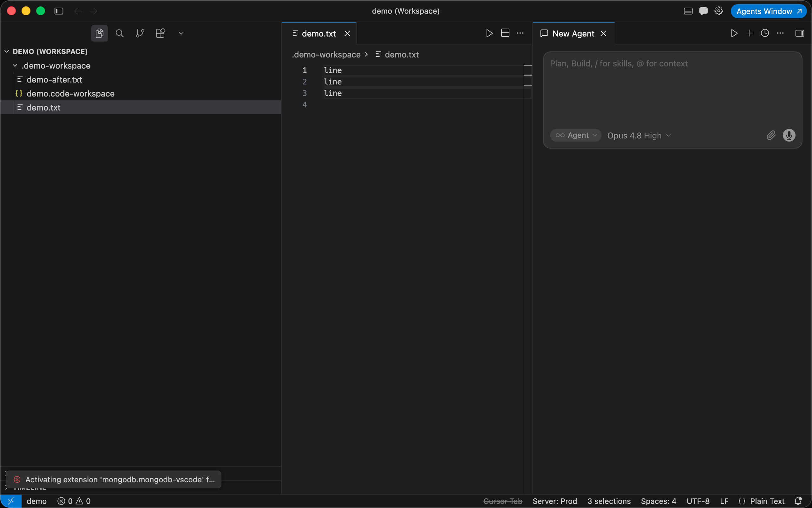Click Server: Prod status entry
This screenshot has width=812, height=508.
(x=555, y=501)
